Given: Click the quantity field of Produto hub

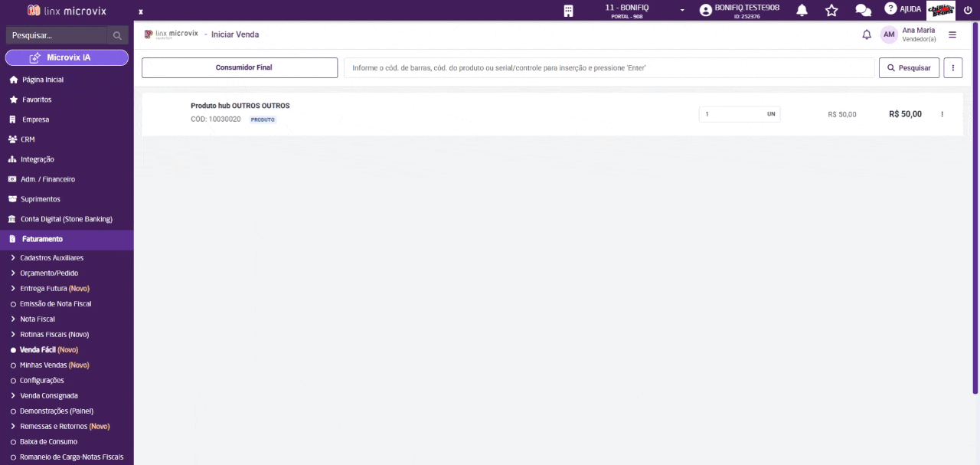Looking at the screenshot, I should [x=740, y=114].
